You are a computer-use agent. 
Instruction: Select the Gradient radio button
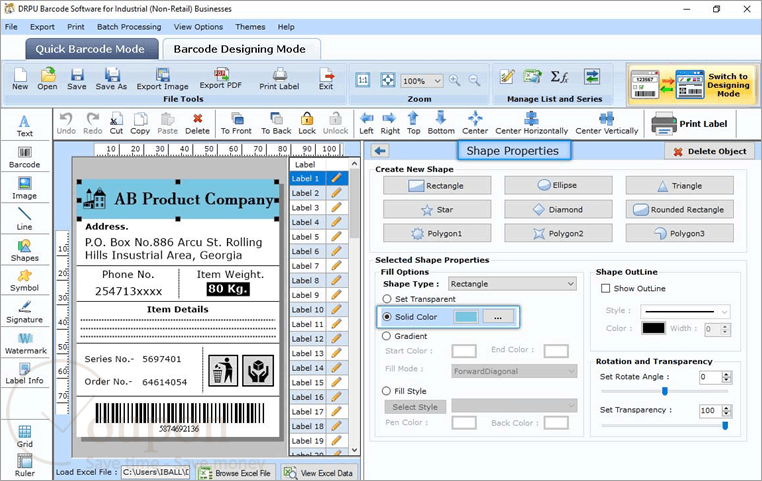tap(386, 336)
